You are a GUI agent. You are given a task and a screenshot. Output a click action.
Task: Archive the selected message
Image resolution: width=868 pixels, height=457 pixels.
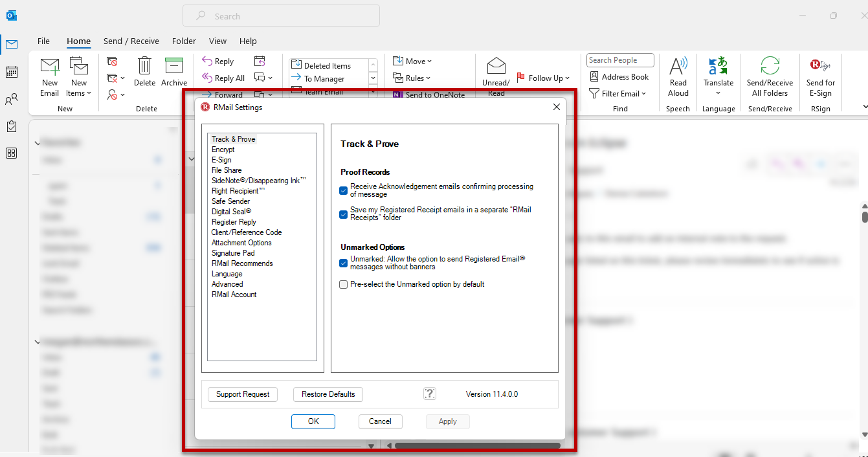[x=174, y=72]
